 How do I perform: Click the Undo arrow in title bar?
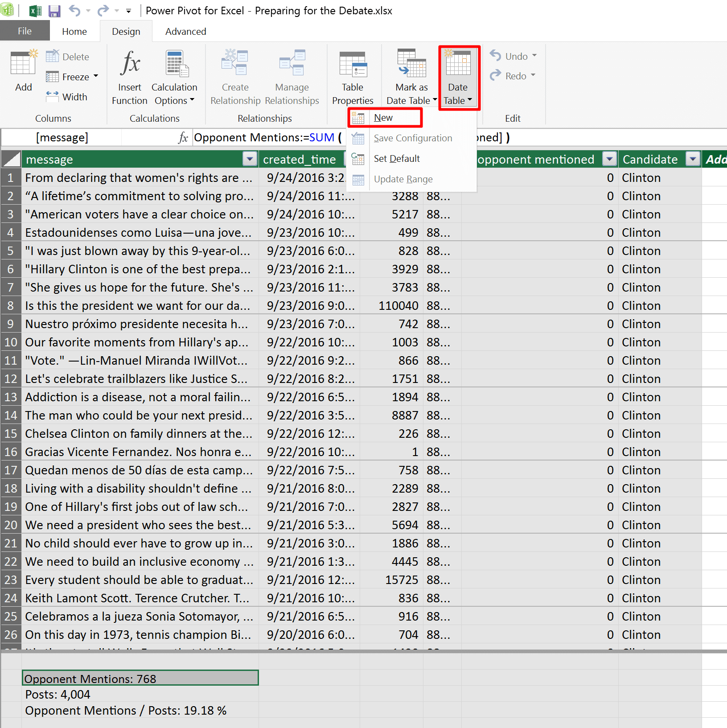click(74, 10)
